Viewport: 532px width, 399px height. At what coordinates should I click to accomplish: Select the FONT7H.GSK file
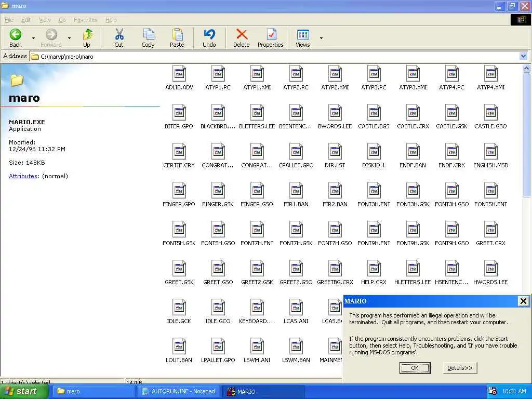coord(296,234)
